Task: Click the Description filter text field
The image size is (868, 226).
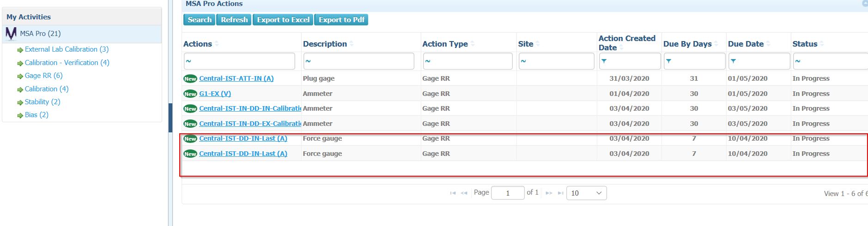Action: pyautogui.click(x=359, y=61)
